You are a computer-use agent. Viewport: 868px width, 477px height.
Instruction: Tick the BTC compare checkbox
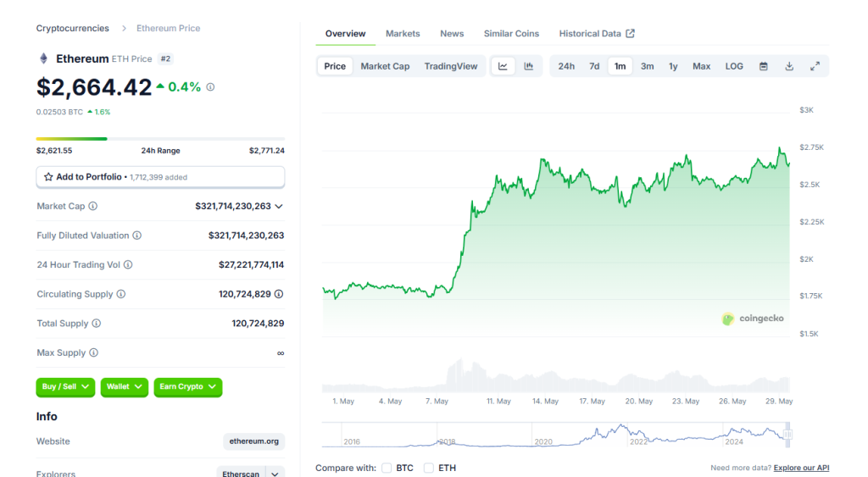tap(387, 469)
